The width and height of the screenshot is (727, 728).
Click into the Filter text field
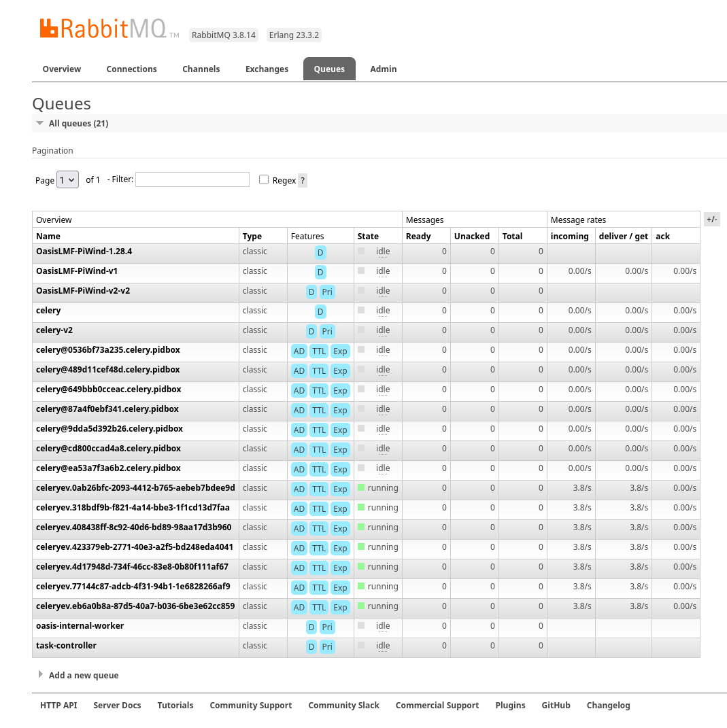(192, 179)
